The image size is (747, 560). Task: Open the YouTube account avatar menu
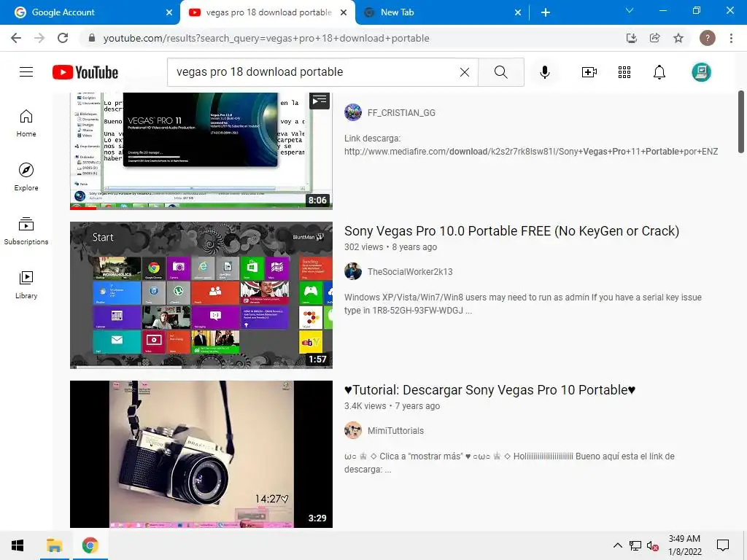tap(701, 72)
